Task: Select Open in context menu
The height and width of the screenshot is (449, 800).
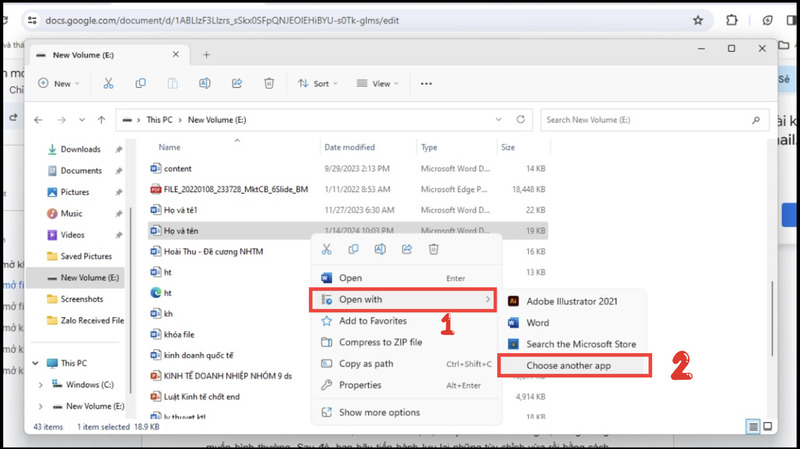Action: 406,278
